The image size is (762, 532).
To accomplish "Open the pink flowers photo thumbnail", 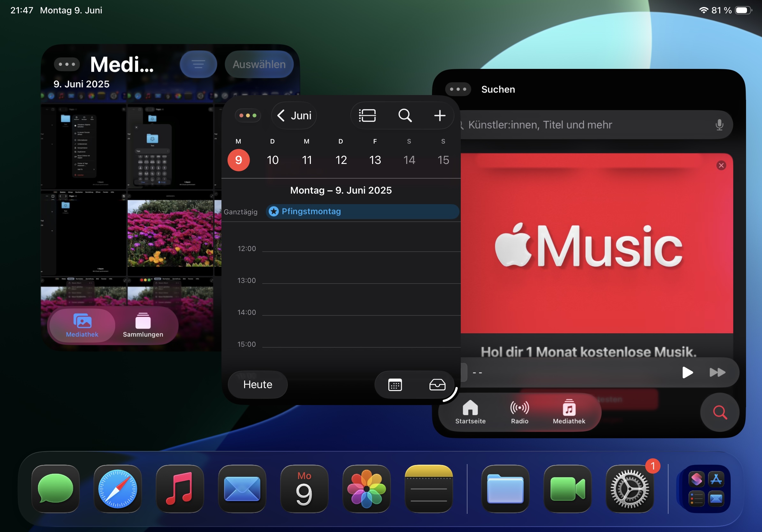I will [170, 233].
